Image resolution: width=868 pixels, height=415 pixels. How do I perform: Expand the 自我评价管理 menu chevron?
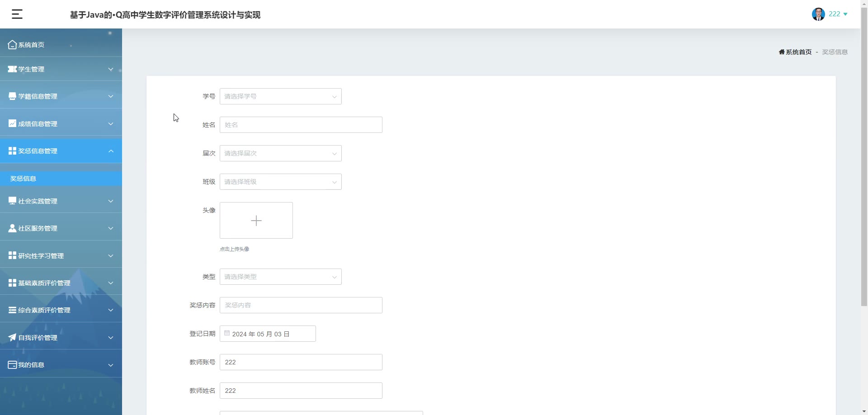tap(111, 338)
